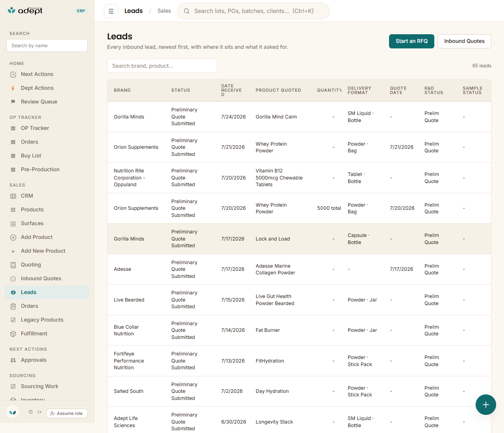
Task: Click the ERP badge
Action: [x=81, y=11]
